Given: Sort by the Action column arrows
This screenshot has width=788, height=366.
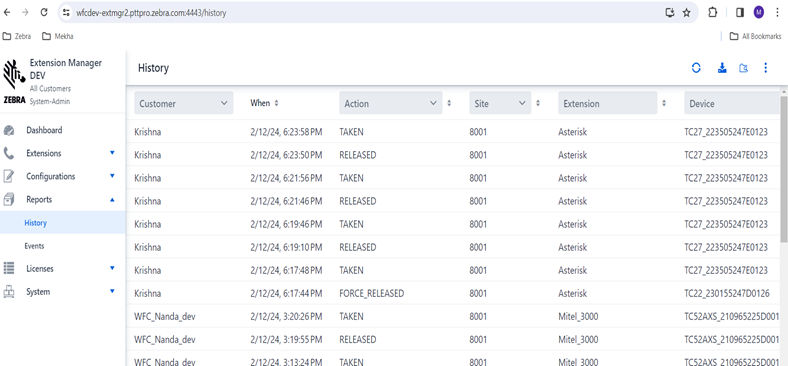Looking at the screenshot, I should (x=449, y=103).
